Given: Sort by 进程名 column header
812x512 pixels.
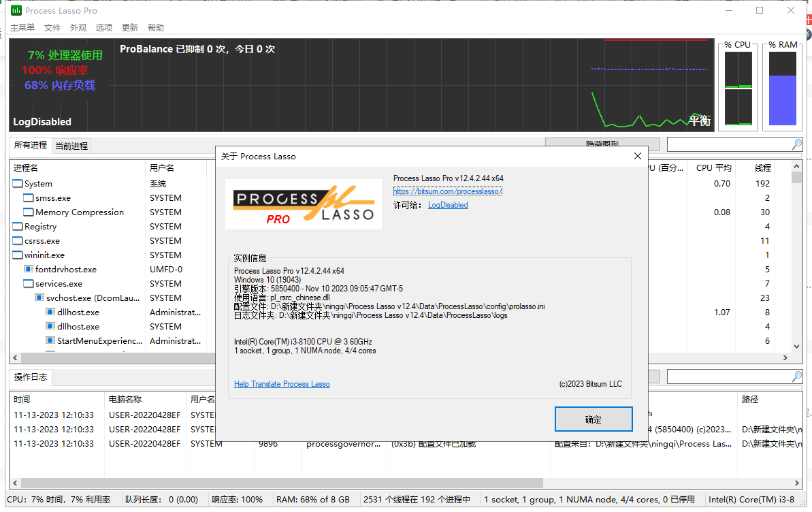Looking at the screenshot, I should 77,168.
